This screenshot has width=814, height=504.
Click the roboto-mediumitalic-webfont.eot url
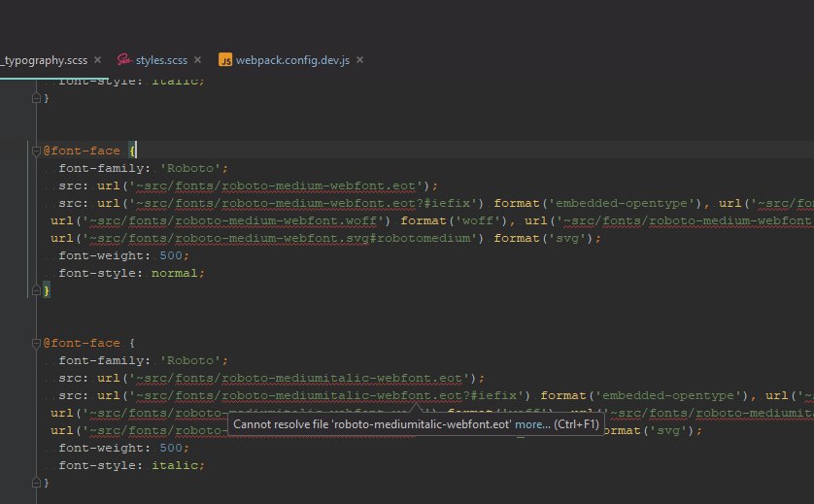coord(298,379)
